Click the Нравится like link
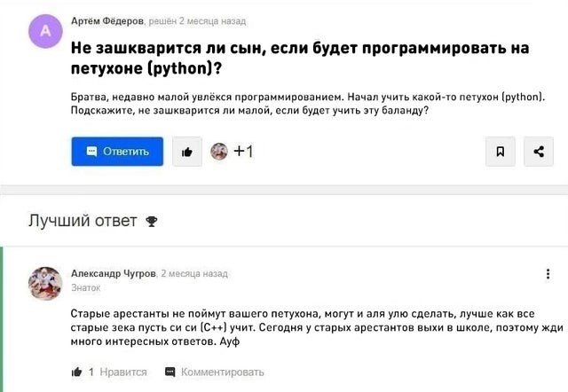568x392 pixels. tap(123, 372)
